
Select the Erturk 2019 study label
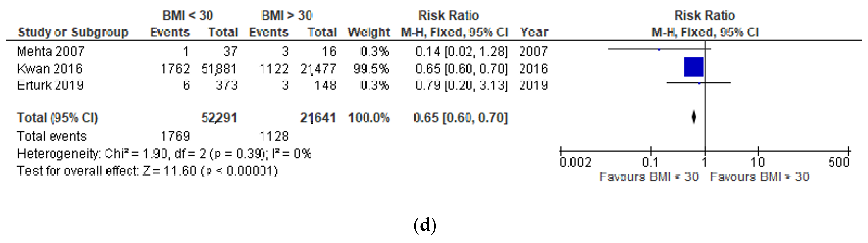(51, 86)
